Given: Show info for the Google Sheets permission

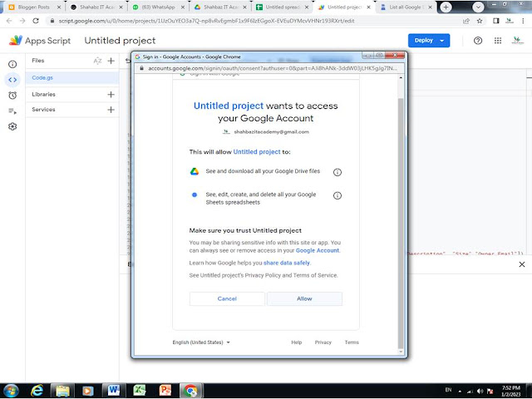Looking at the screenshot, I should [337, 195].
